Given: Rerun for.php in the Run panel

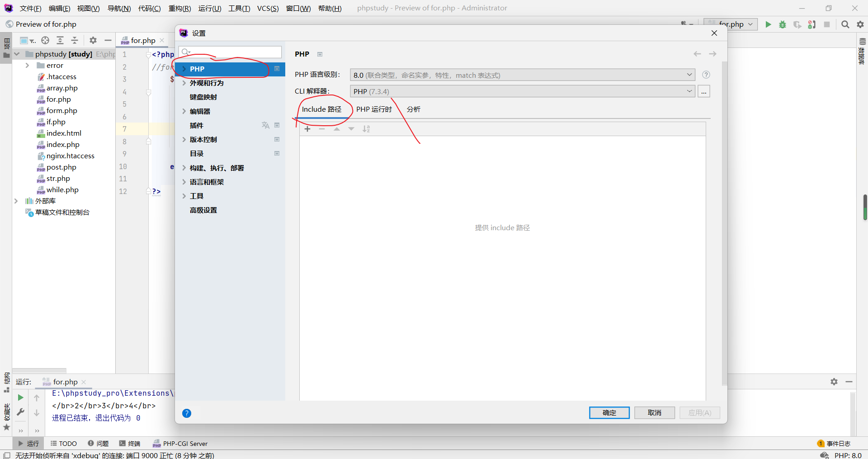Looking at the screenshot, I should [x=20, y=397].
